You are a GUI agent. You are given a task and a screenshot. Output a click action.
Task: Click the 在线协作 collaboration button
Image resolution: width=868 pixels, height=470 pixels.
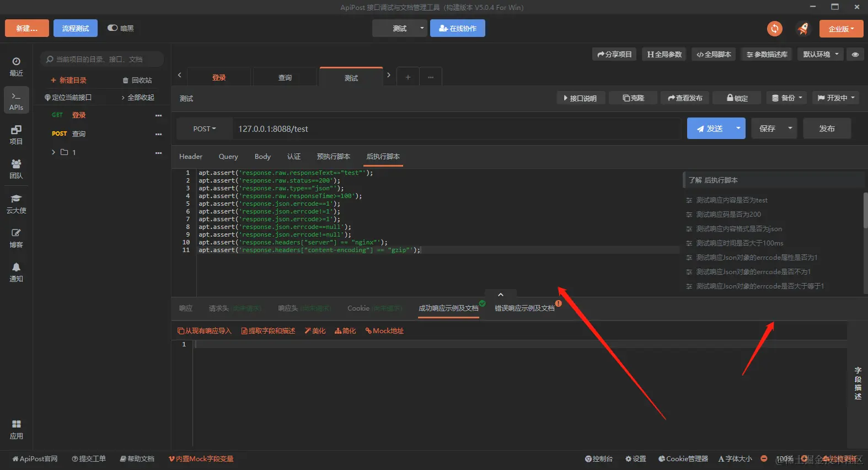pyautogui.click(x=458, y=29)
